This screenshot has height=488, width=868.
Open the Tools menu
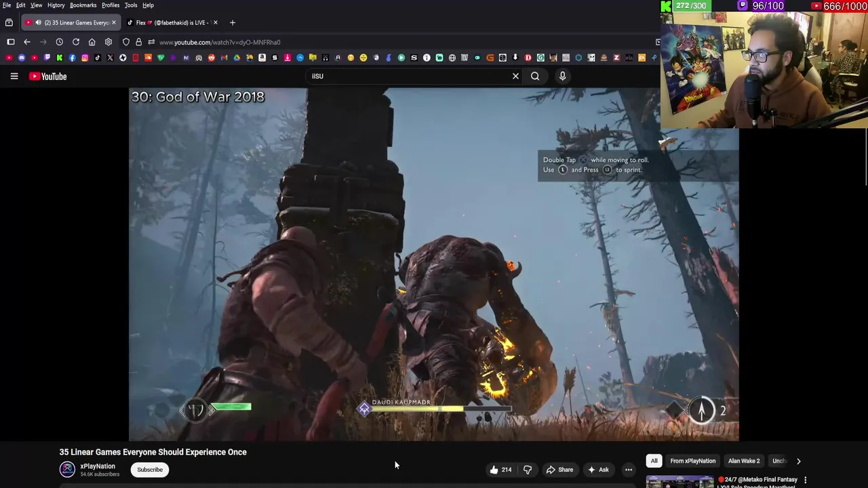tap(131, 5)
